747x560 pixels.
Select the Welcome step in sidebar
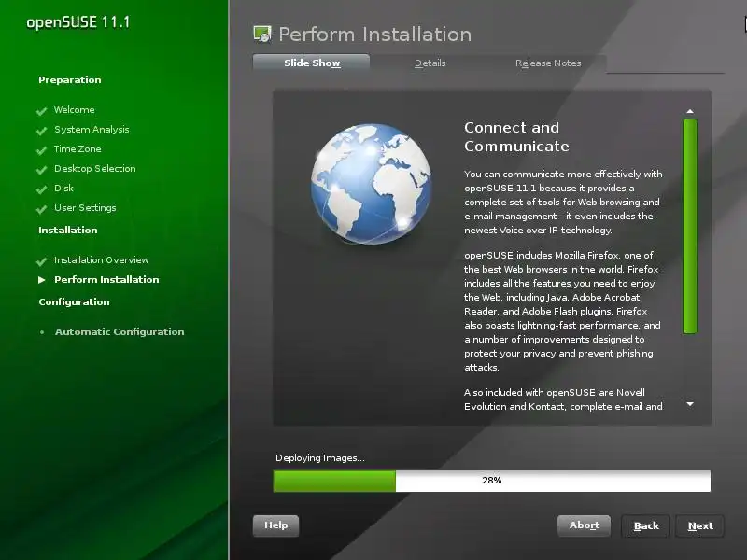tap(75, 110)
